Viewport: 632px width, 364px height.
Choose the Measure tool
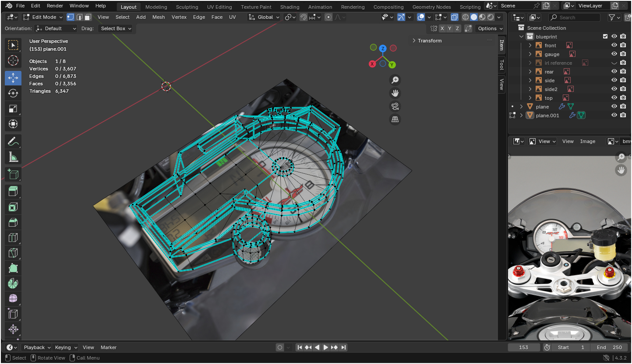coord(13,157)
